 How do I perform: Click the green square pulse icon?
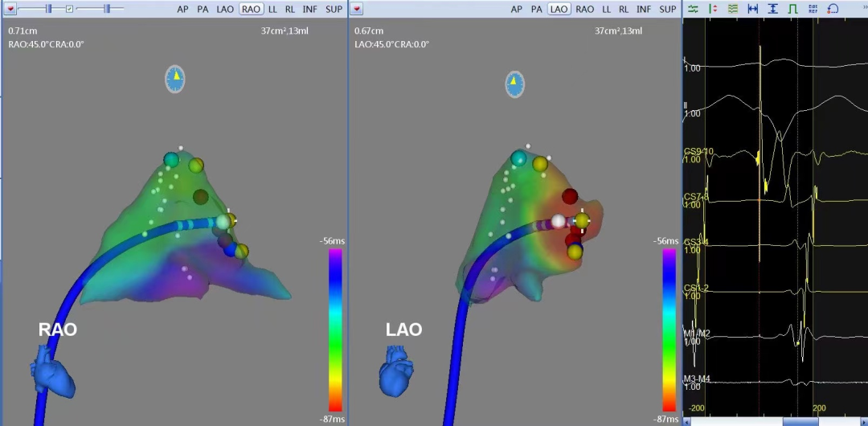(792, 8)
